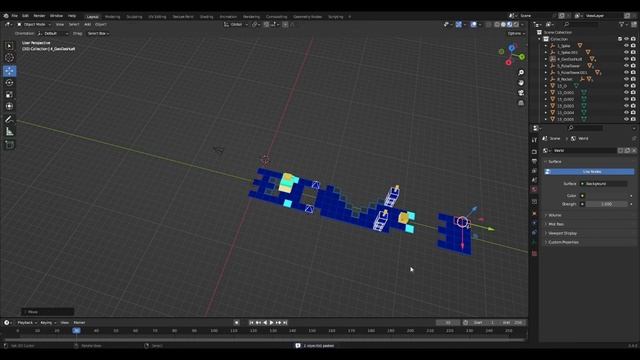Click the new world data-block icon
The image size is (640, 360).
[627, 151]
